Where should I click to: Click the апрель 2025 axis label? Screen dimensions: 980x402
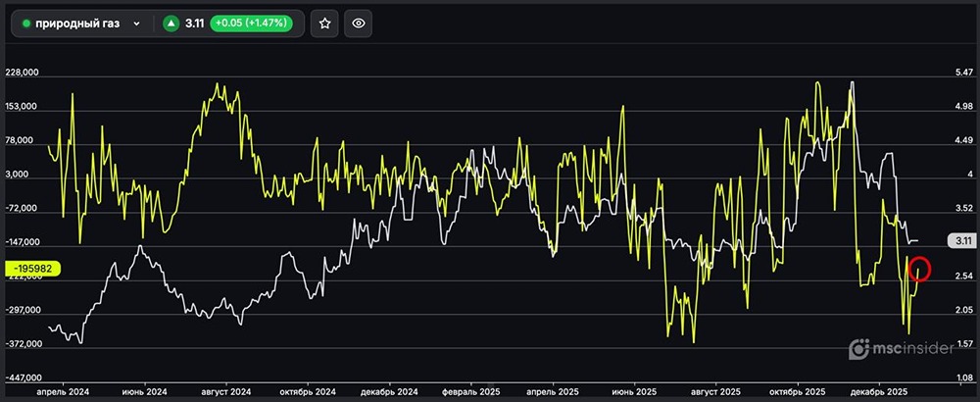553,391
